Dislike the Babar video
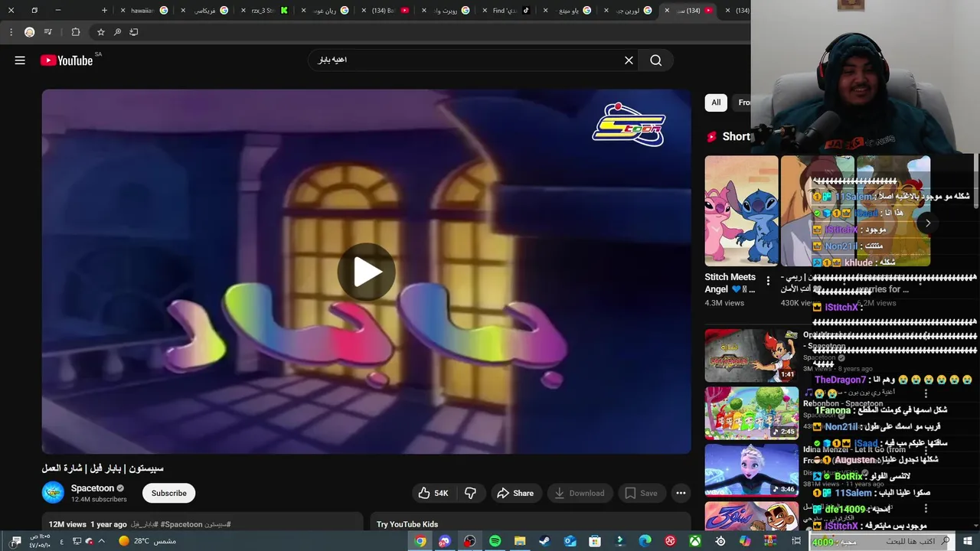 pos(470,494)
